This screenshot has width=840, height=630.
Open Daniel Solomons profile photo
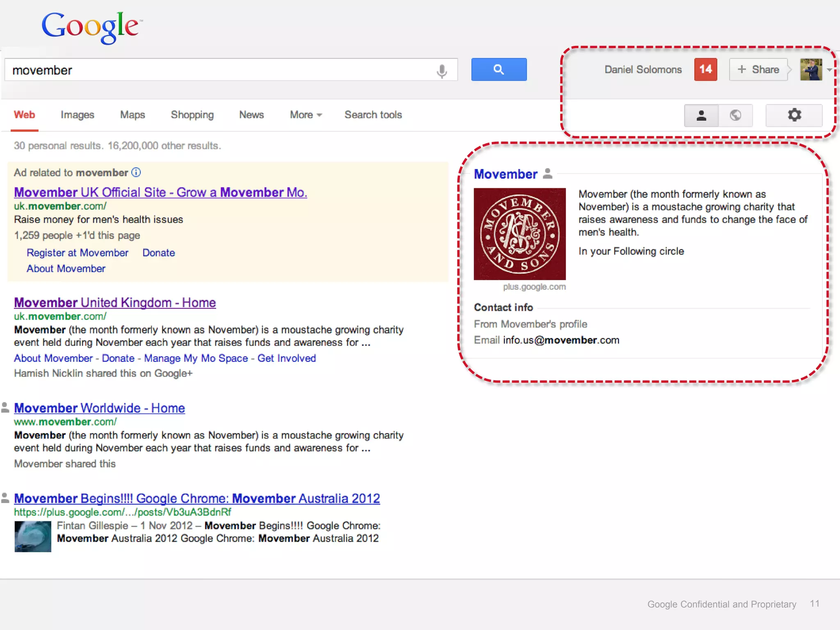[x=811, y=69]
